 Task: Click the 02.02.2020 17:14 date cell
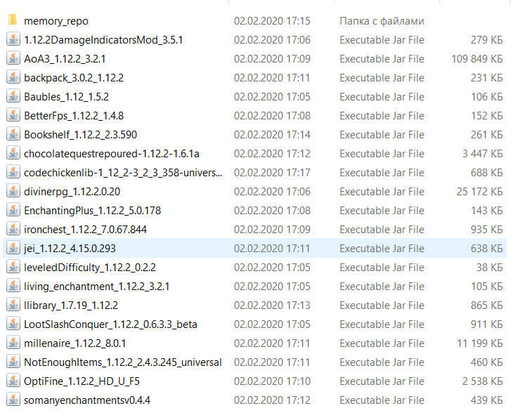272,135
